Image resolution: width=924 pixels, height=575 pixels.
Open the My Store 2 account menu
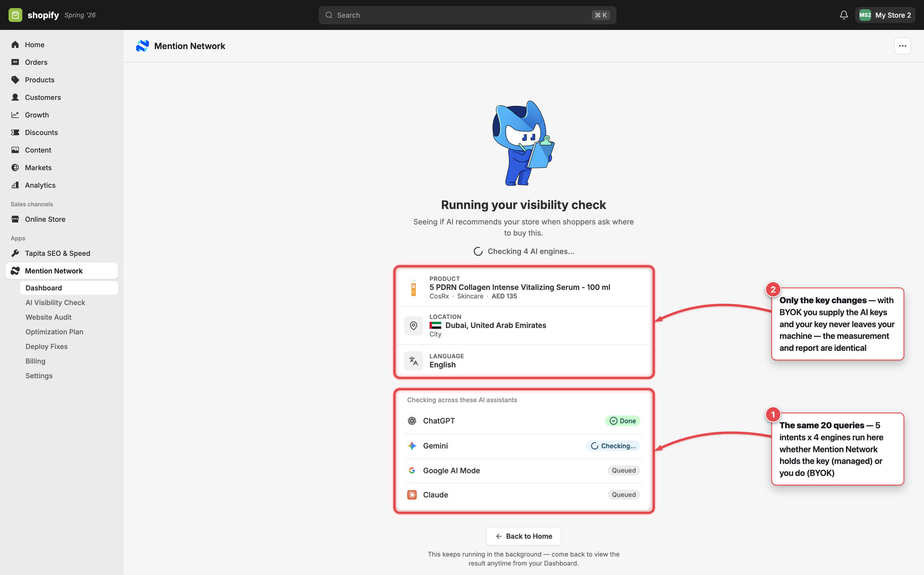pyautogui.click(x=885, y=15)
